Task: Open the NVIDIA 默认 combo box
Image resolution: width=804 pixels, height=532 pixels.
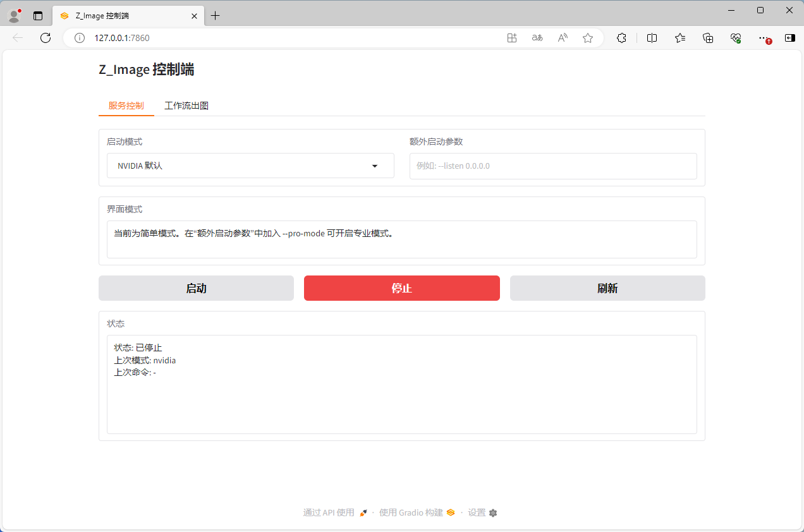Action: click(240, 166)
